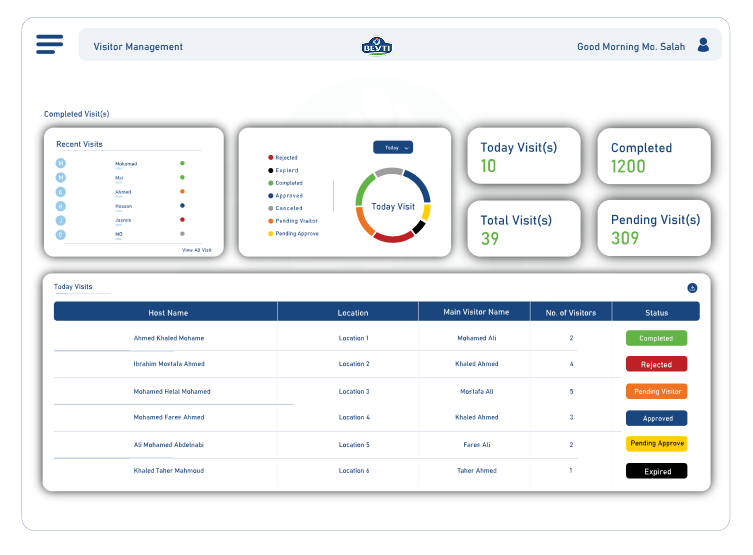
Task: Click the user profile icon
Action: (703, 45)
